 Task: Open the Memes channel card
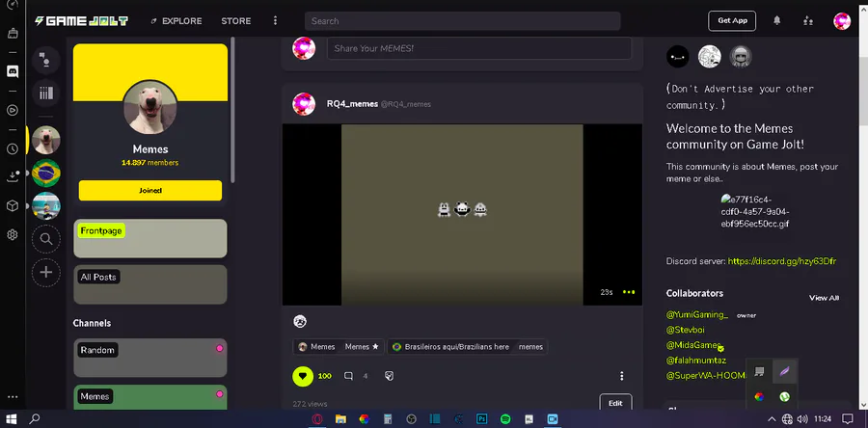[150, 397]
